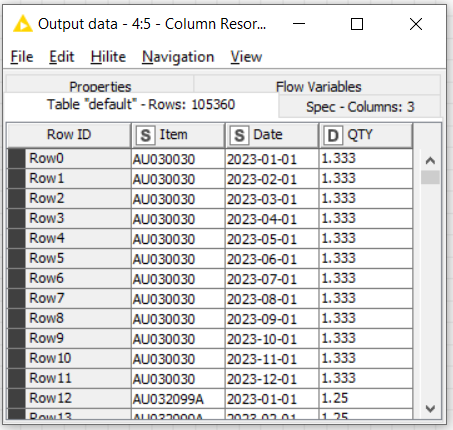Viewport: 453px width, 430px height.
Task: Click the String type icon of Date column
Action: (239, 135)
